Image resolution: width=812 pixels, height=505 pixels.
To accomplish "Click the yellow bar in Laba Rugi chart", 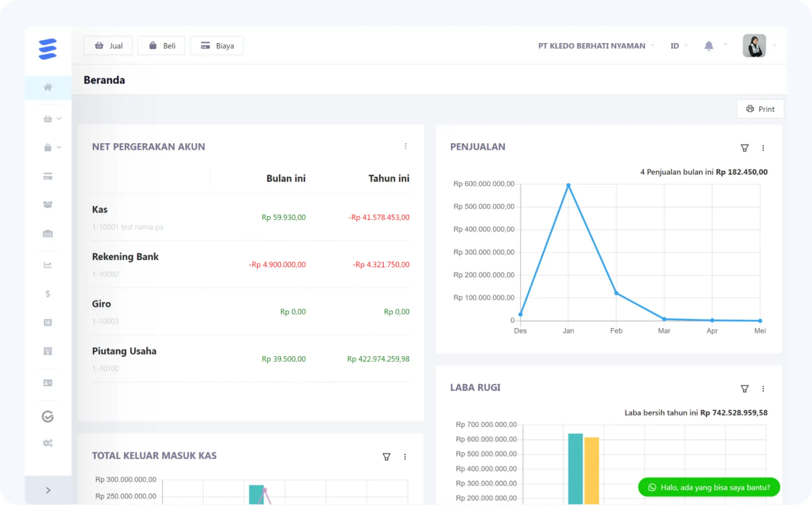I will coord(592,471).
